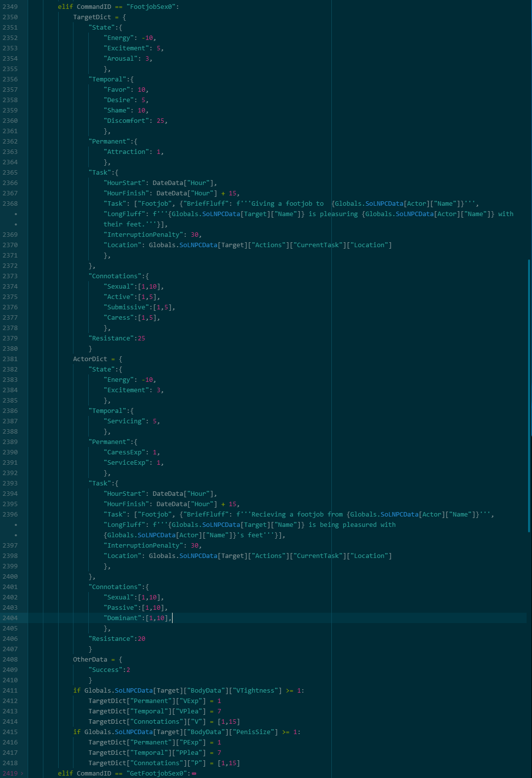Click the "Dominant" connotation key
The height and width of the screenshot is (778, 532).
coord(122,618)
